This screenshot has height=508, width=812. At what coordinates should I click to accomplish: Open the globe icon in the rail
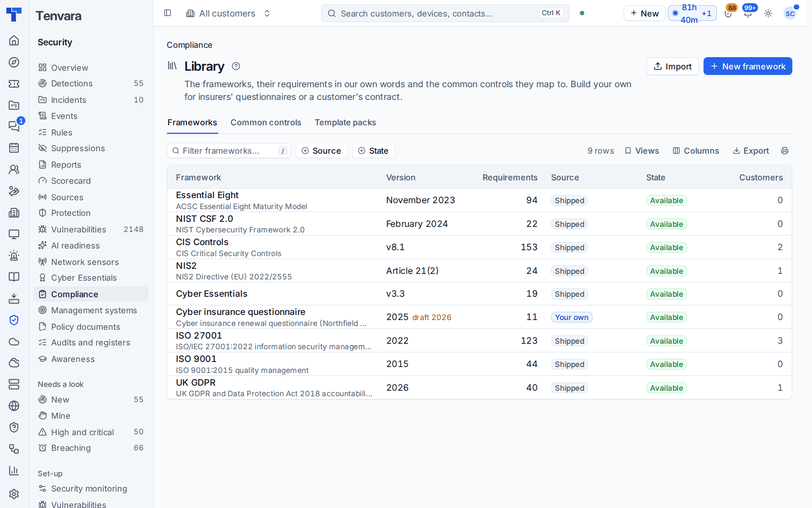(x=14, y=406)
